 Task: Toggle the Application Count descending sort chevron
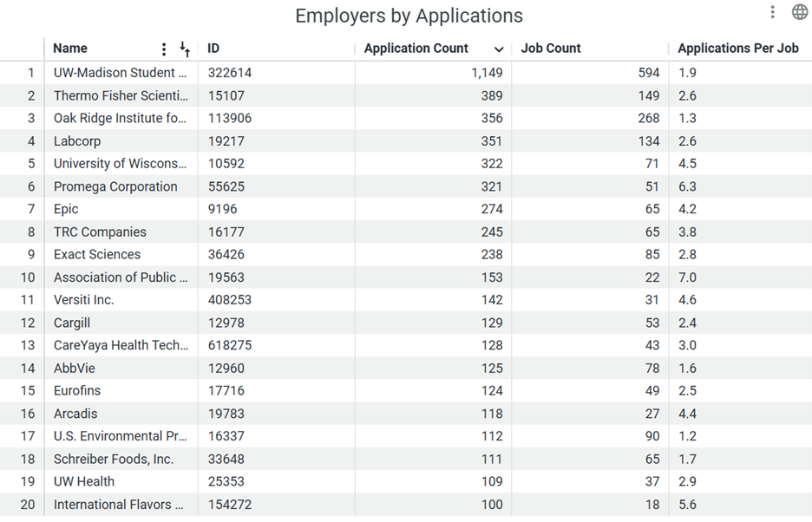[x=499, y=49]
